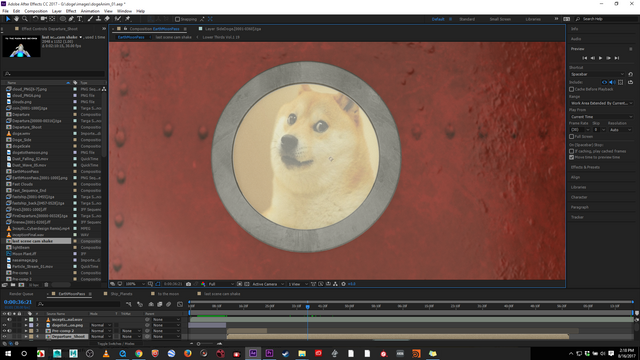This screenshot has width=640, height=360.
Task: Switch to the Small Screen workspace
Action: tap(500, 19)
